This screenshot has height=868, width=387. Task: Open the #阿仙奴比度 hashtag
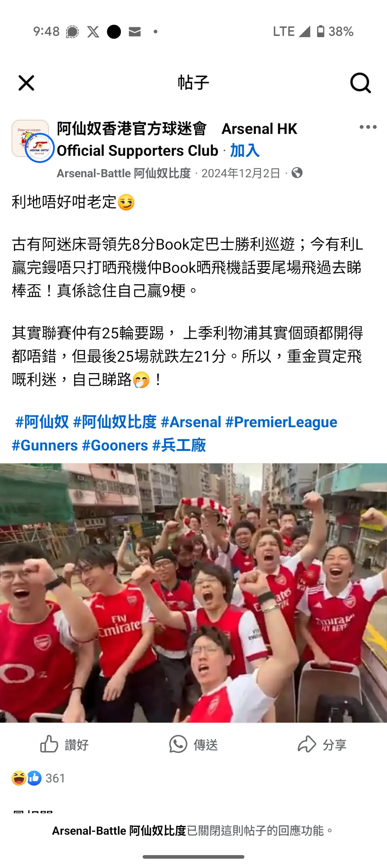pos(115,422)
